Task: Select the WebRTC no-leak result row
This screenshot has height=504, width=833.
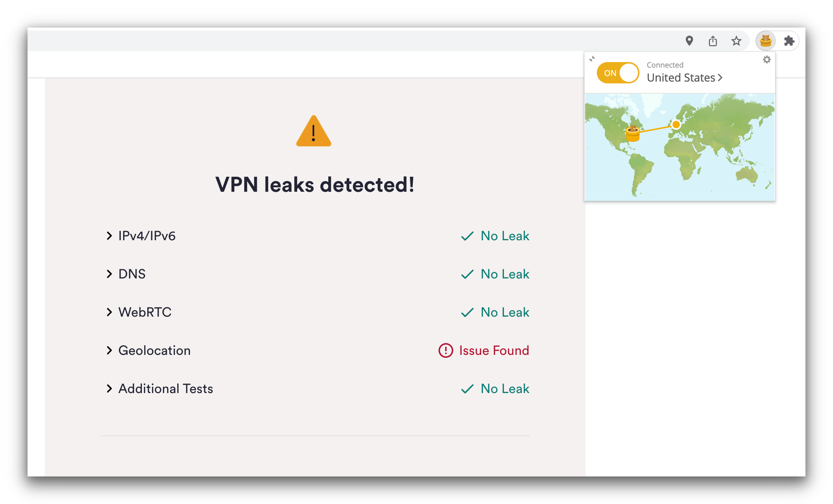Action: (315, 312)
